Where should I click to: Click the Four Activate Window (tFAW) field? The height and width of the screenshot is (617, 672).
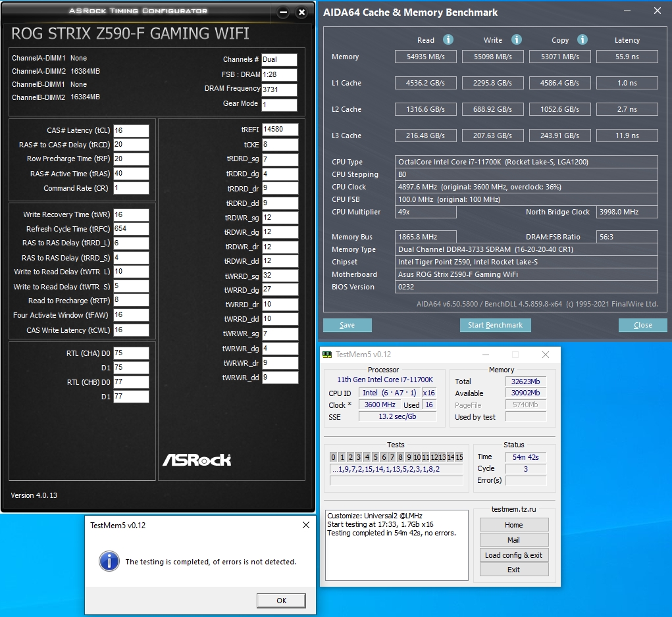[131, 314]
